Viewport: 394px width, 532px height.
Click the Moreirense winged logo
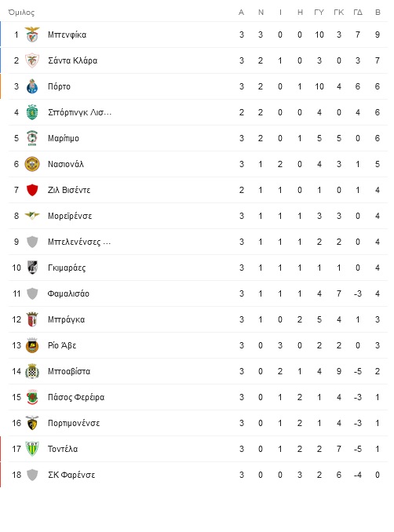pos(32,216)
